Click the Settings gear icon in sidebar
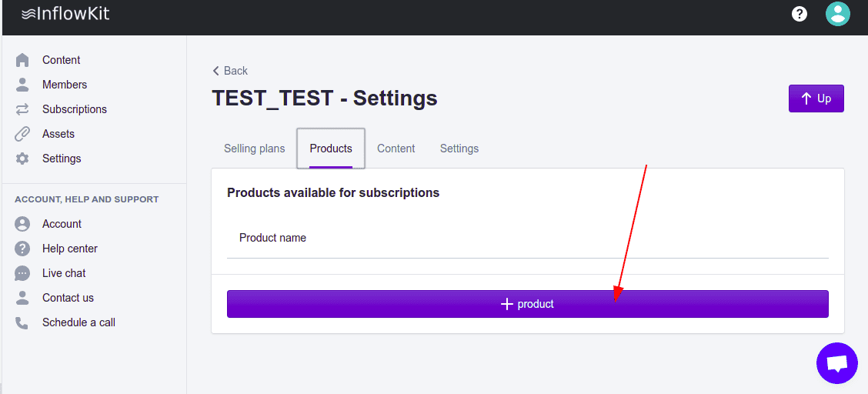868x394 pixels. coord(22,159)
